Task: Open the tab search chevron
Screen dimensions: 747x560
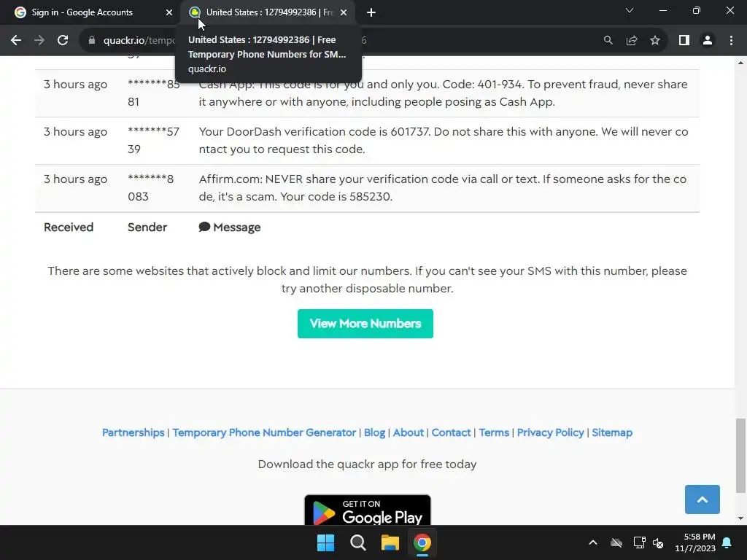Action: [x=630, y=10]
